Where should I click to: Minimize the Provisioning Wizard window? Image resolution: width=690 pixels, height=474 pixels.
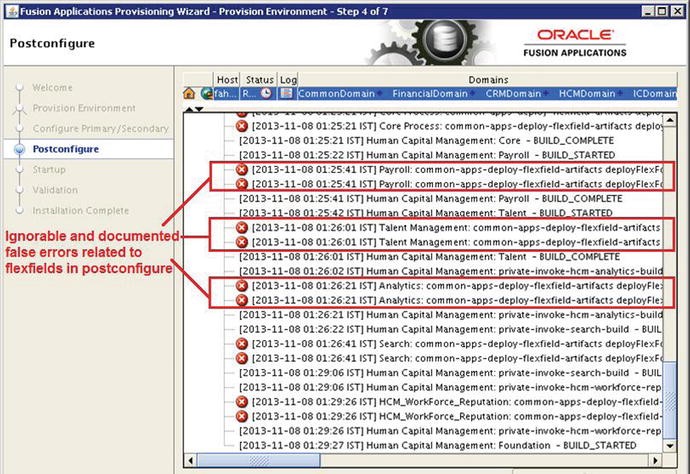pyautogui.click(x=647, y=11)
